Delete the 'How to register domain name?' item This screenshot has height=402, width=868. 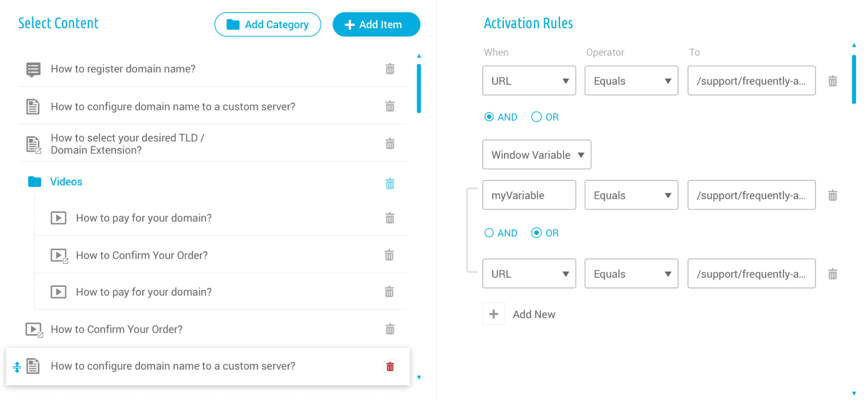point(390,69)
